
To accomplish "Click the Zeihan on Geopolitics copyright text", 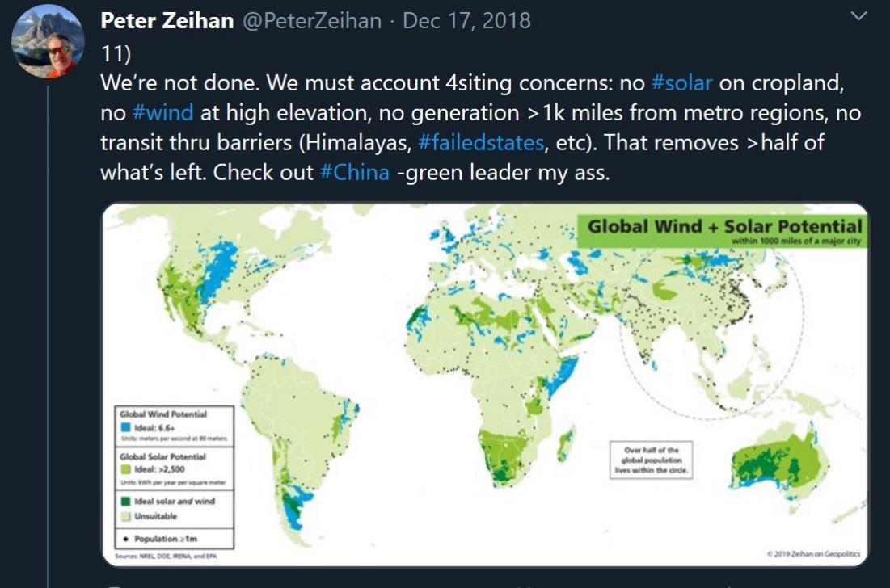I will click(x=812, y=554).
